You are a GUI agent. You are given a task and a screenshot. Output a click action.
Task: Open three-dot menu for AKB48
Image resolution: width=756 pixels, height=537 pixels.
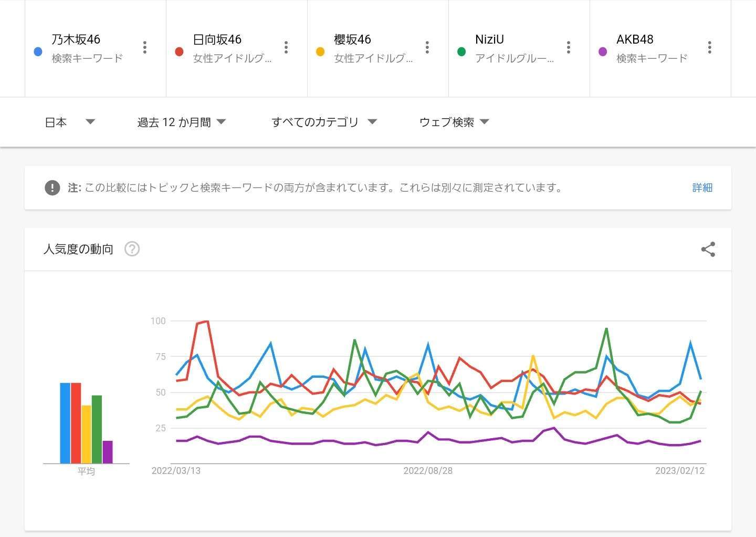click(x=710, y=47)
